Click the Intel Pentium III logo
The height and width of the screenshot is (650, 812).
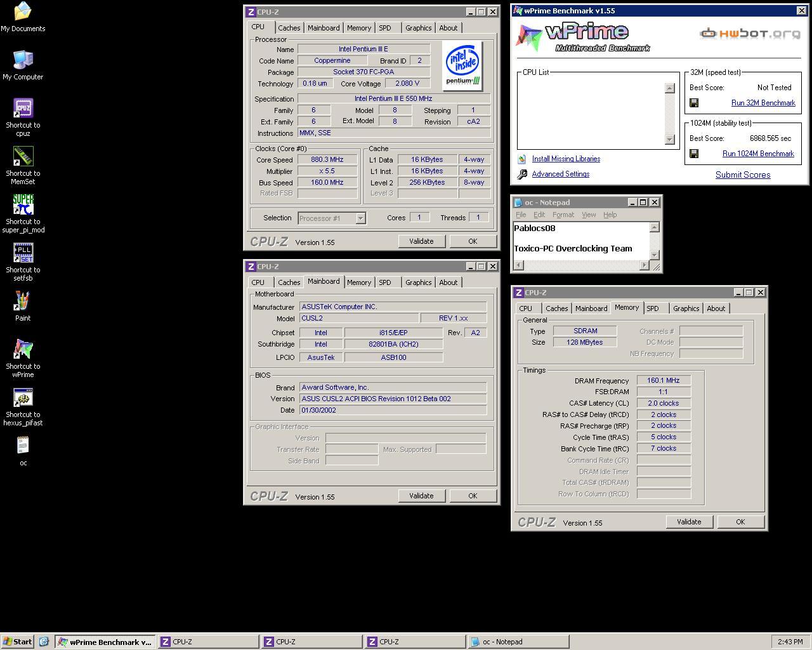click(x=462, y=66)
